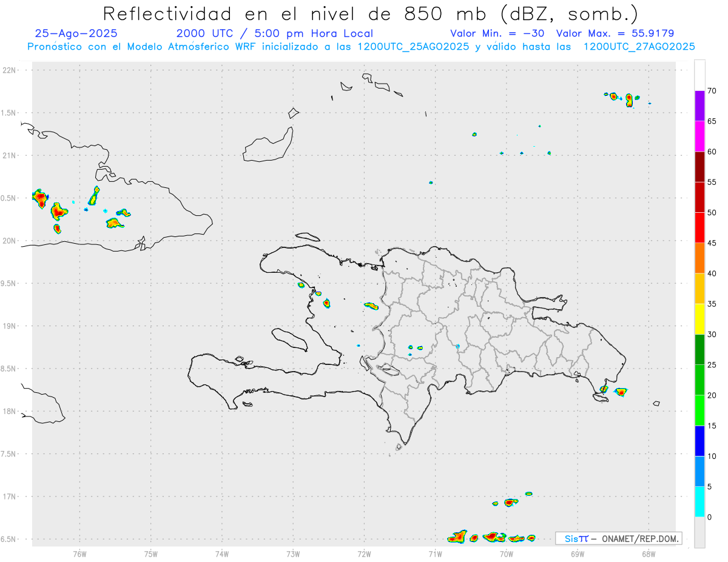
Task: Click the colorbar label "40"
Action: (712, 273)
